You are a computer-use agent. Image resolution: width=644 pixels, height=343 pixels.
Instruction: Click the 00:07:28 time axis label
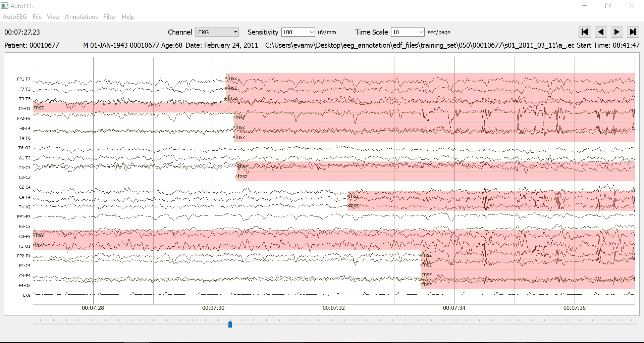[93, 308]
